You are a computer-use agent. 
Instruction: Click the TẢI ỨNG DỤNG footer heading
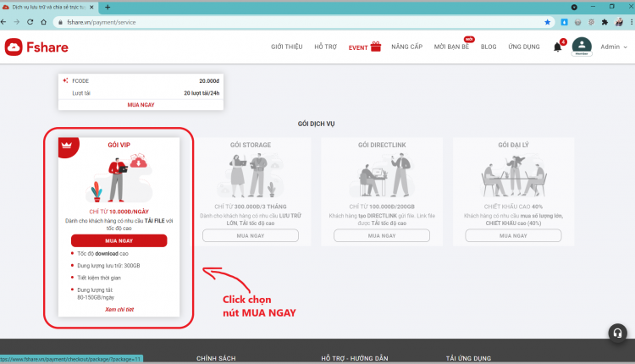(468, 358)
